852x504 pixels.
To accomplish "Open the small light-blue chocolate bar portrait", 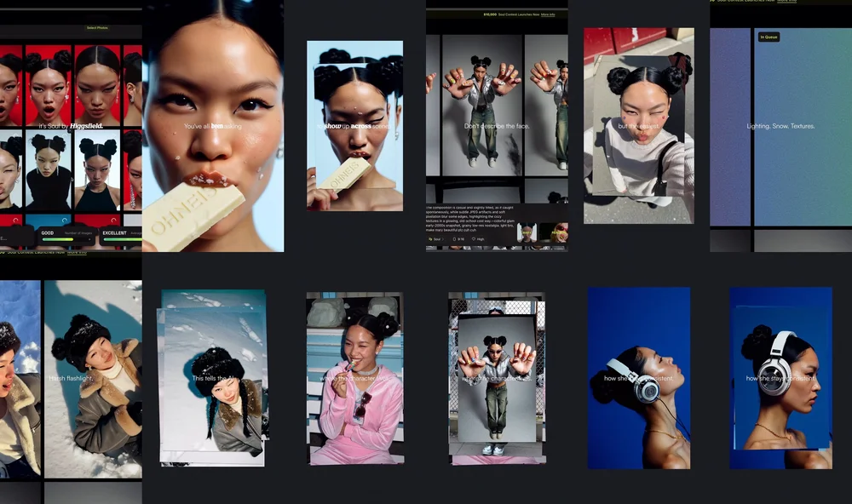I will (x=354, y=125).
